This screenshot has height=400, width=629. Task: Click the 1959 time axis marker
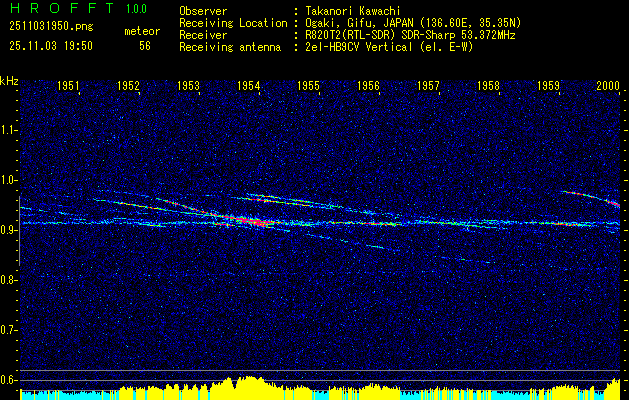click(x=548, y=85)
